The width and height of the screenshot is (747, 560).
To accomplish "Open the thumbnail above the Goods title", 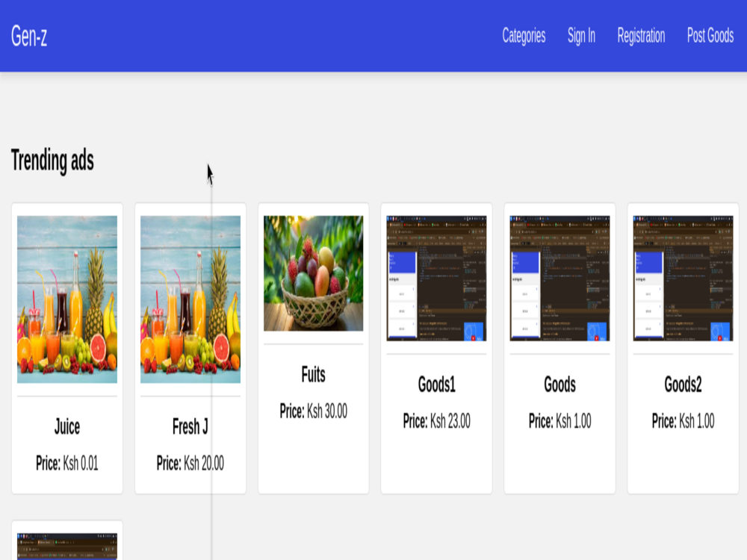I will tap(560, 278).
